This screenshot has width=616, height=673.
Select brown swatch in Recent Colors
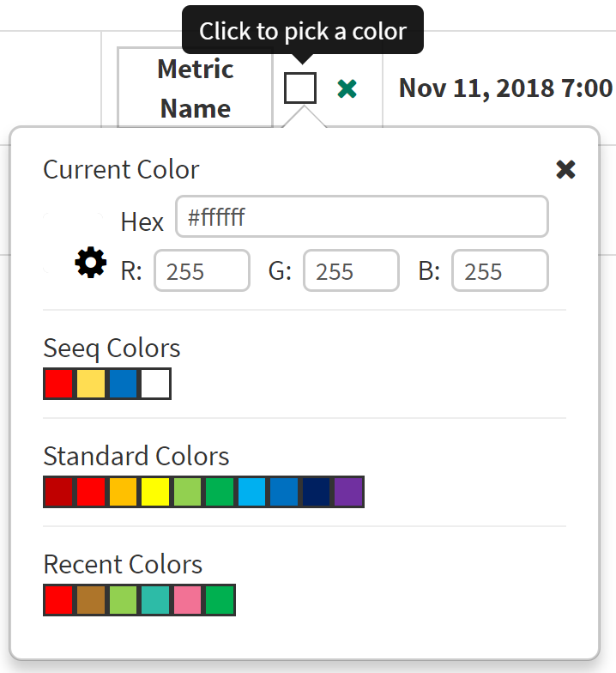[91, 600]
